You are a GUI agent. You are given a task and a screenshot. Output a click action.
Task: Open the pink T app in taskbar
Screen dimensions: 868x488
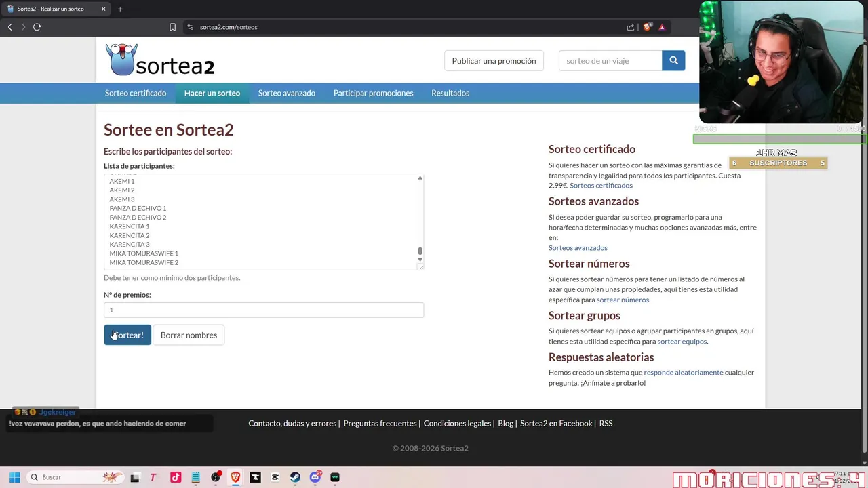tap(153, 477)
